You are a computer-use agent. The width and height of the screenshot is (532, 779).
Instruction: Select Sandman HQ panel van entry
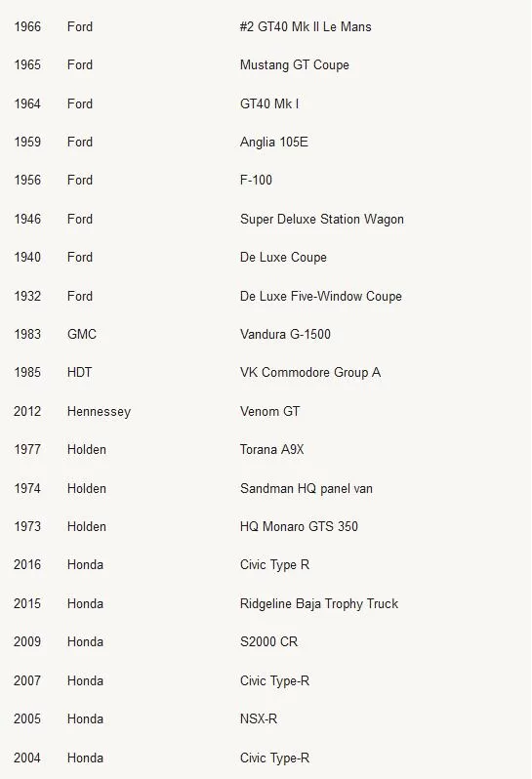[x=306, y=488]
